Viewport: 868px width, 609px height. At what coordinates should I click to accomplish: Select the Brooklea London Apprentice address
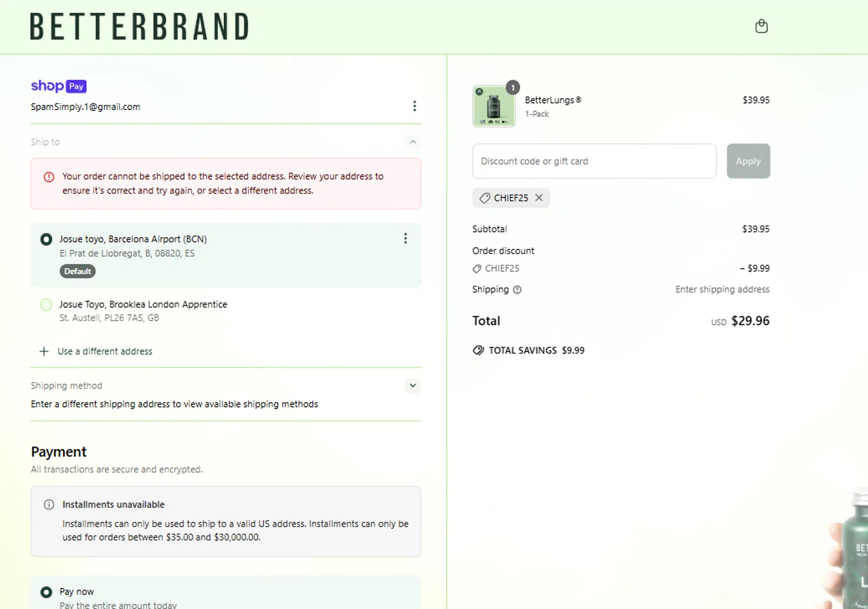46,304
